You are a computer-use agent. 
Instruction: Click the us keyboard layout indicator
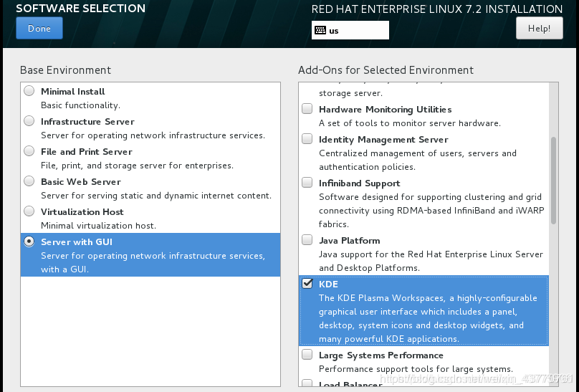pyautogui.click(x=350, y=30)
